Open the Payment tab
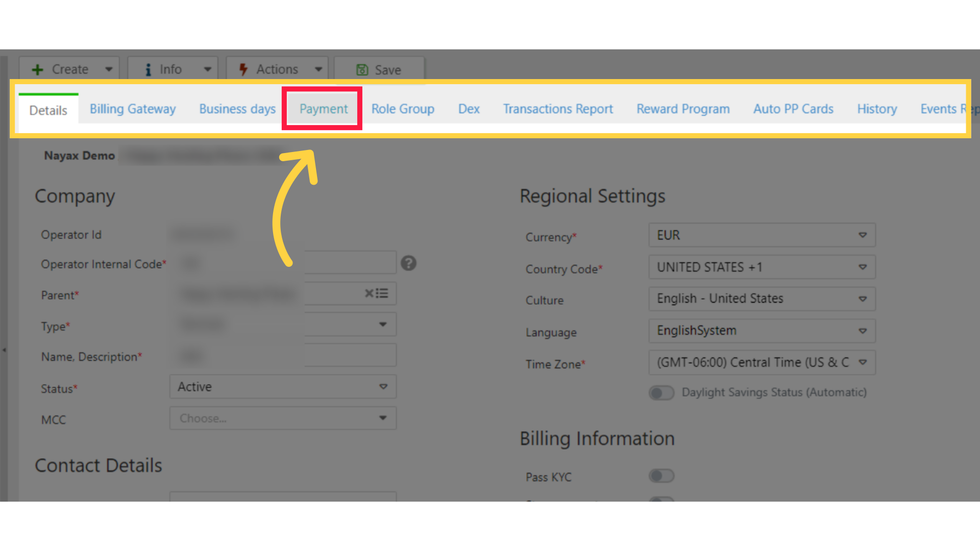 (x=324, y=109)
